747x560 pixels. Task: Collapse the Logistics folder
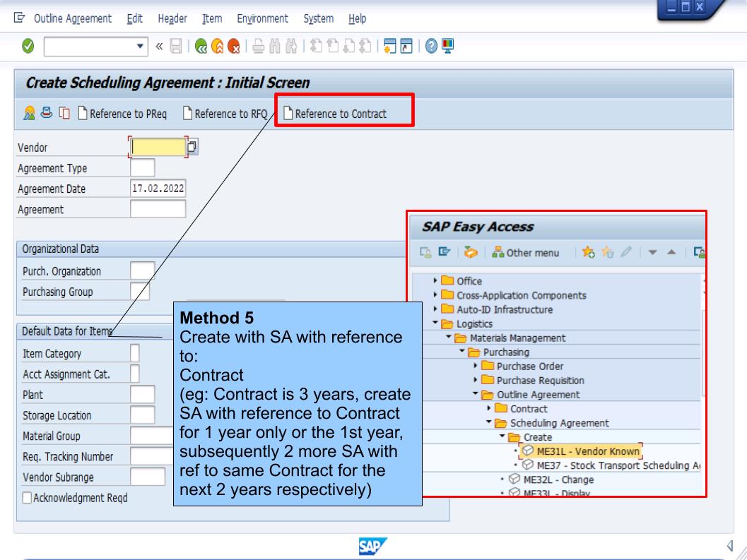click(x=435, y=323)
